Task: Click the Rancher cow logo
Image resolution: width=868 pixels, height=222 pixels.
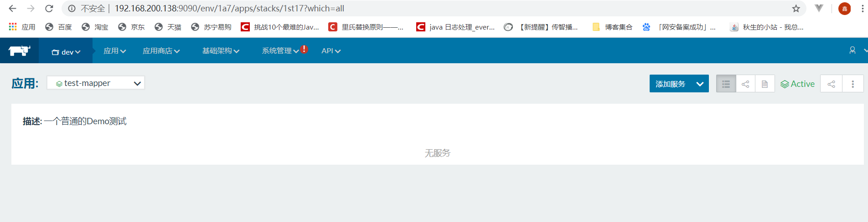Action: pyautogui.click(x=19, y=51)
